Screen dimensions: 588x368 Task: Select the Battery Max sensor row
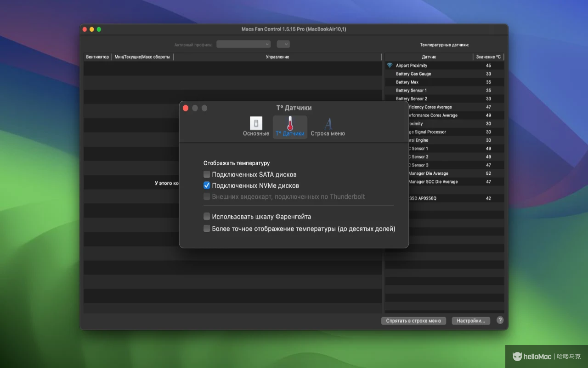tap(444, 82)
